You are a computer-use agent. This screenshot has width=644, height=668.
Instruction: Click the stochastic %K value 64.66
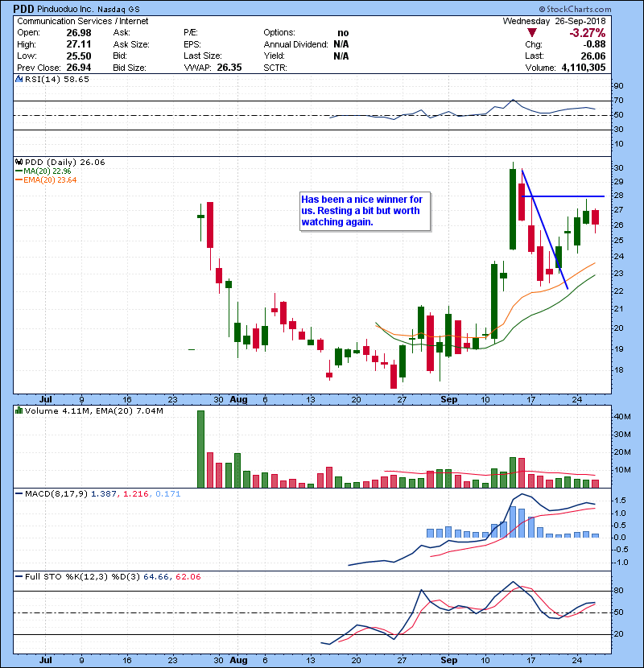pos(156,576)
